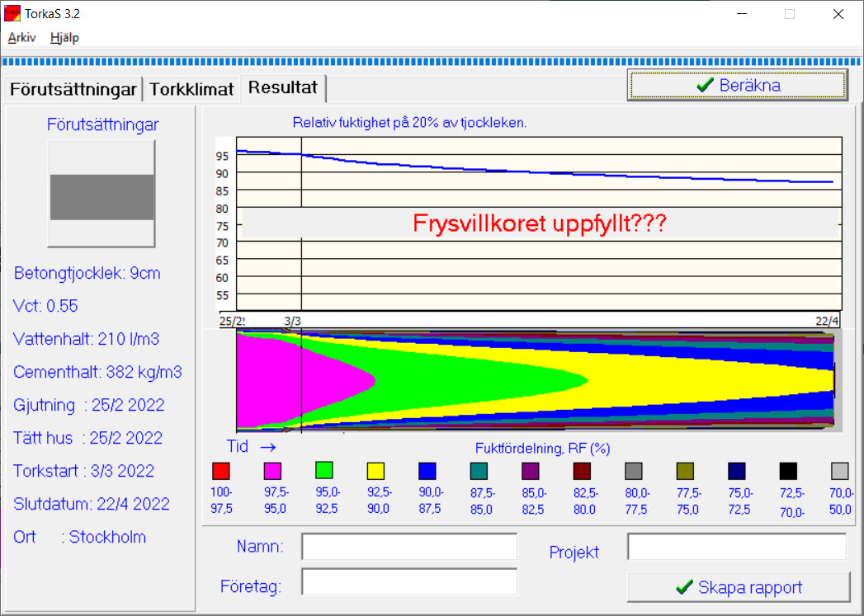864x616 pixels.
Task: Click the 'Slutdatum: 22/4 2022' text
Action: pos(92,504)
